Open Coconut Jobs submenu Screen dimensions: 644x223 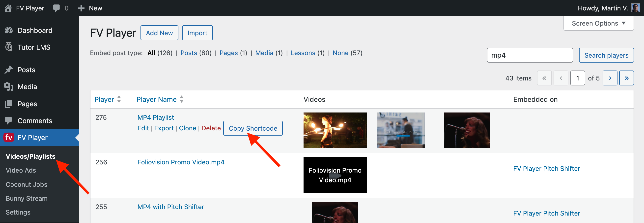tap(27, 185)
